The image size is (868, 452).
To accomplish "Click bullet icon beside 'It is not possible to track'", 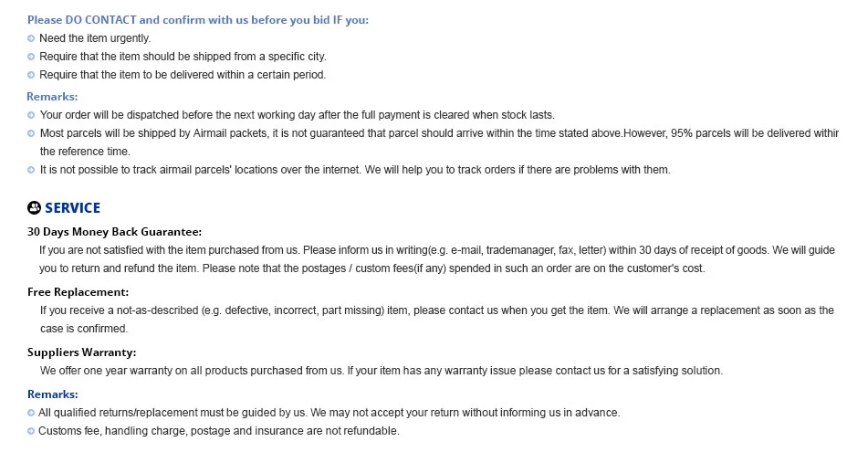I will 31,171.
